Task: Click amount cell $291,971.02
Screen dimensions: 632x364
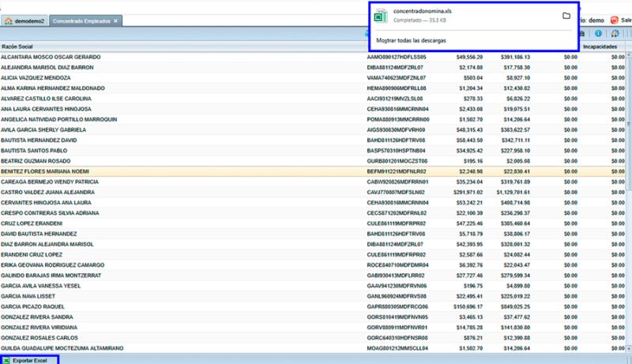Action: (x=468, y=193)
